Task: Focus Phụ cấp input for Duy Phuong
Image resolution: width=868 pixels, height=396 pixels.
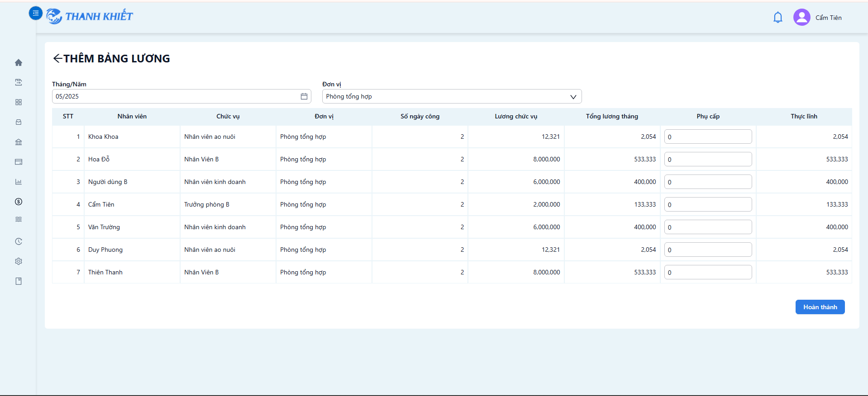Action: tap(708, 250)
